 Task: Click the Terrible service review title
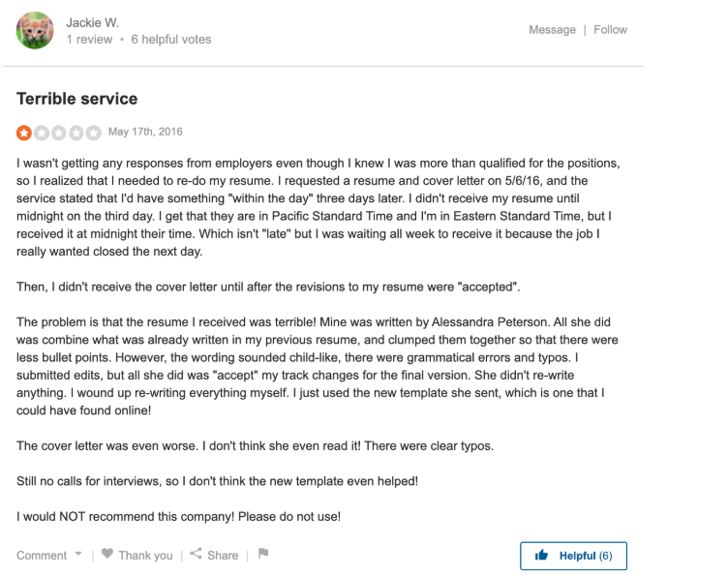77,99
